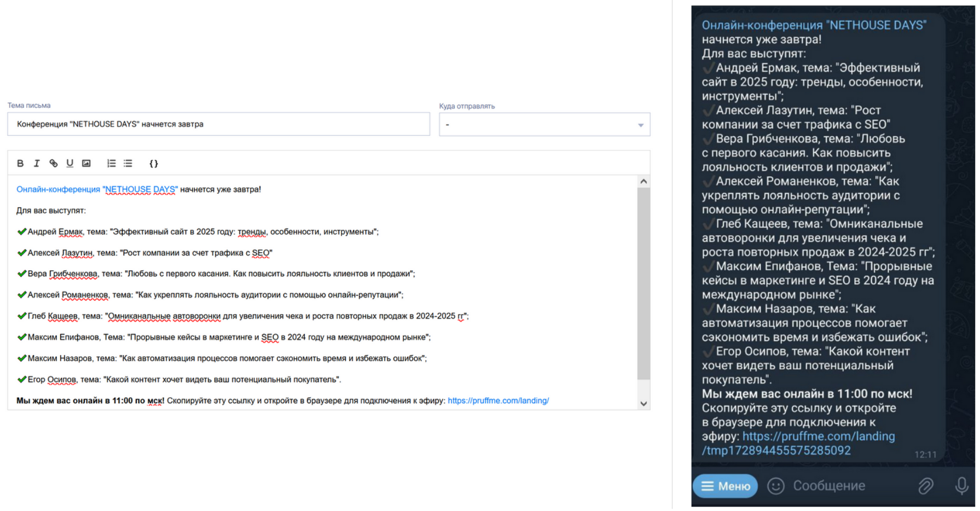Click the 'Алексей Романенков' line in the editor
The width and height of the screenshot is (980, 511).
click(210, 295)
